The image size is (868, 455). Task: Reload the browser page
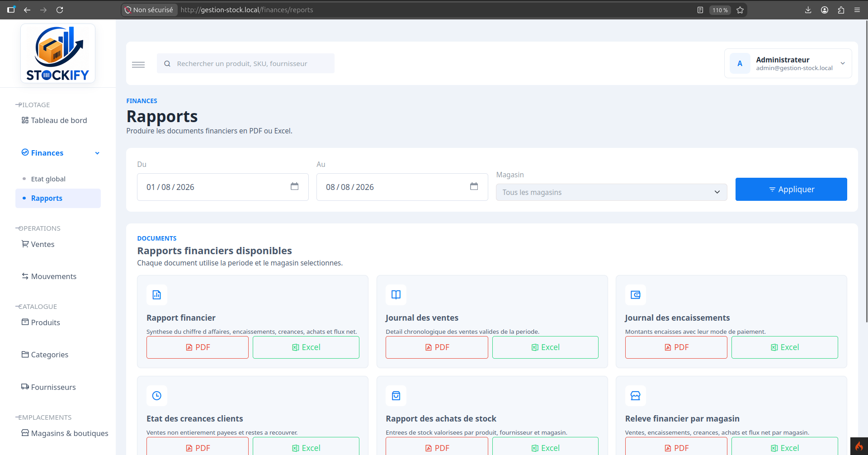click(x=60, y=10)
